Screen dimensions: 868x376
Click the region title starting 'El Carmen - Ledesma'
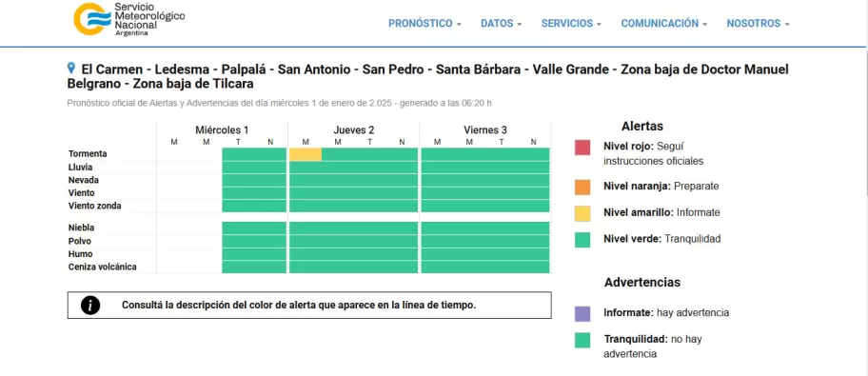(427, 77)
